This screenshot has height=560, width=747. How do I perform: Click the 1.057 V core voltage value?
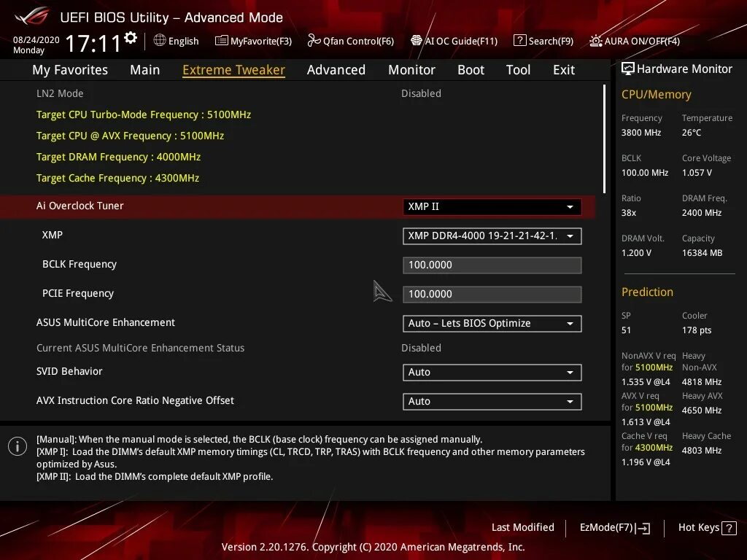[697, 172]
